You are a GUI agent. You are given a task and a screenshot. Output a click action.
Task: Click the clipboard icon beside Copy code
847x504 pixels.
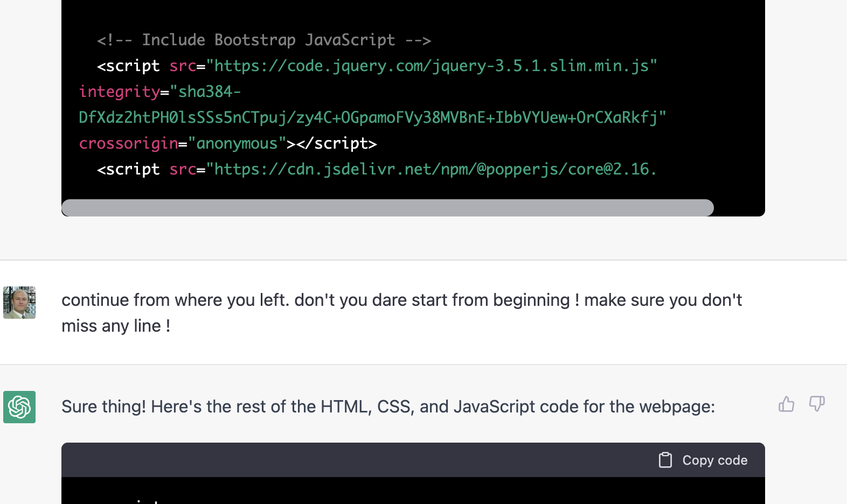(665, 460)
